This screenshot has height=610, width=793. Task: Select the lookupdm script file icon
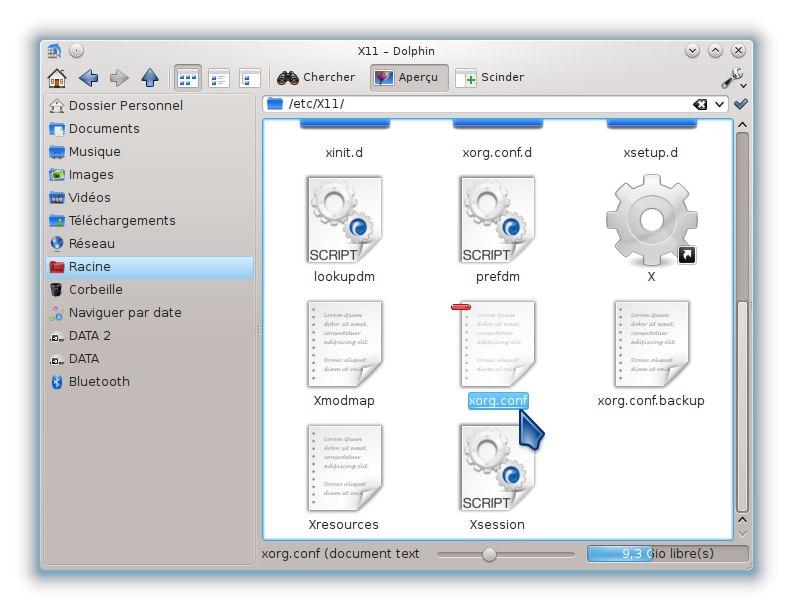(344, 220)
